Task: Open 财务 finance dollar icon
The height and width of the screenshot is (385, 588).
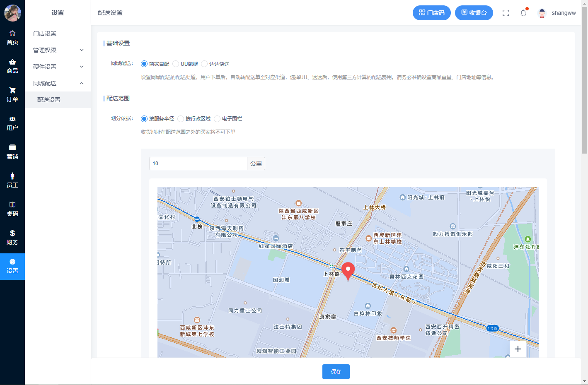Action: click(12, 238)
